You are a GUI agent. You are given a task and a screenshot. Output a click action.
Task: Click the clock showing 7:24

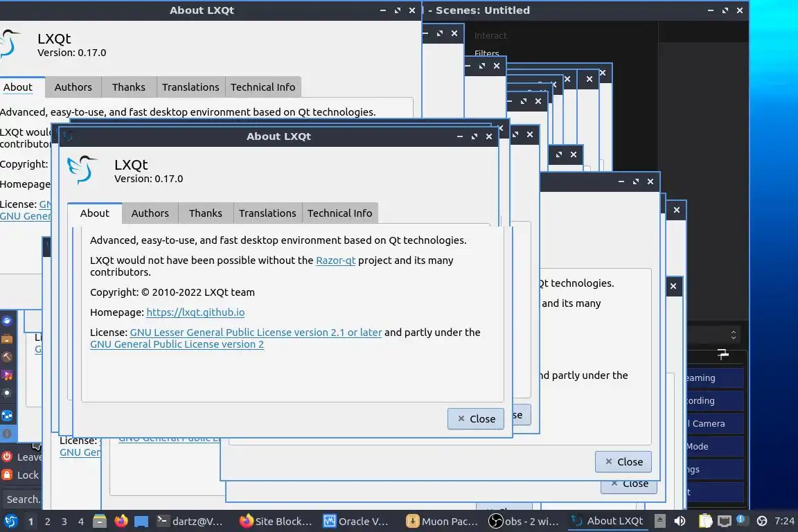[784, 521]
